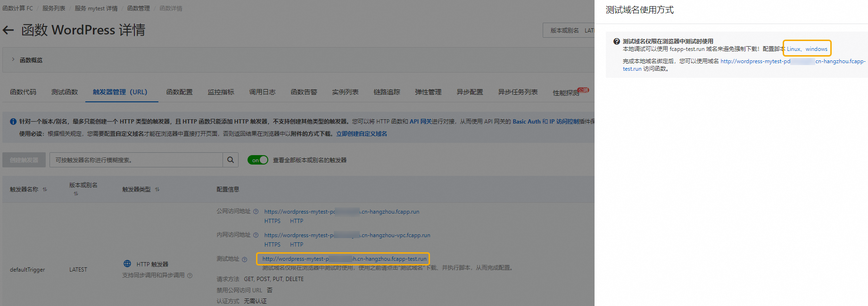Image resolution: width=868 pixels, height=306 pixels.
Task: Sort by 版本或别名 column icon
Action: 76,194
